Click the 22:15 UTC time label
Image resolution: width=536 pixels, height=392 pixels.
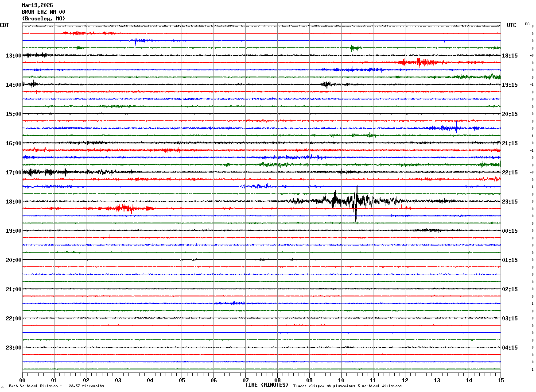click(510, 173)
